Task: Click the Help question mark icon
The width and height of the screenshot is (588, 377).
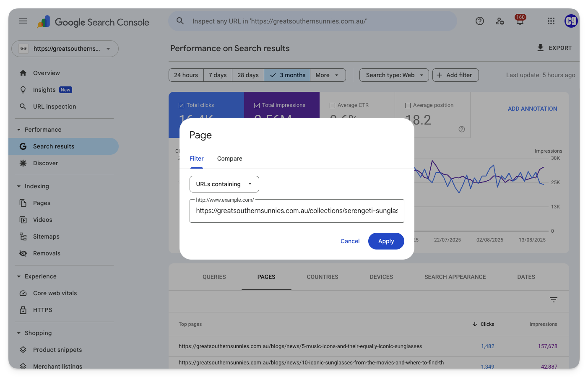Action: tap(480, 21)
